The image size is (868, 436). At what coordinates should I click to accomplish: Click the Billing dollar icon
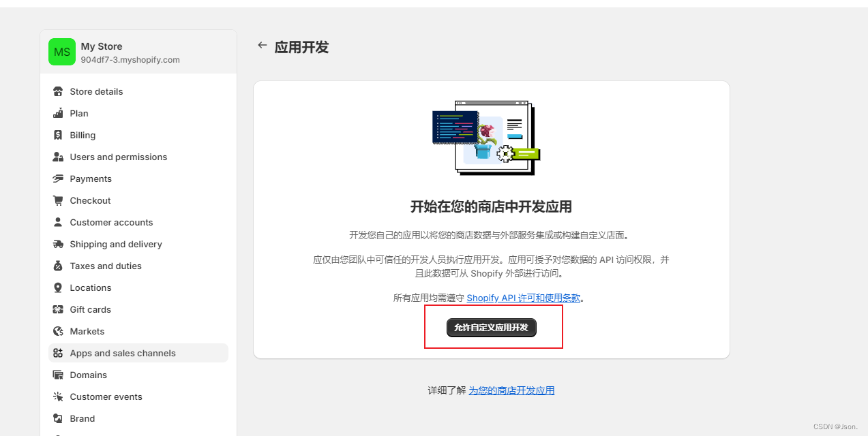(58, 135)
